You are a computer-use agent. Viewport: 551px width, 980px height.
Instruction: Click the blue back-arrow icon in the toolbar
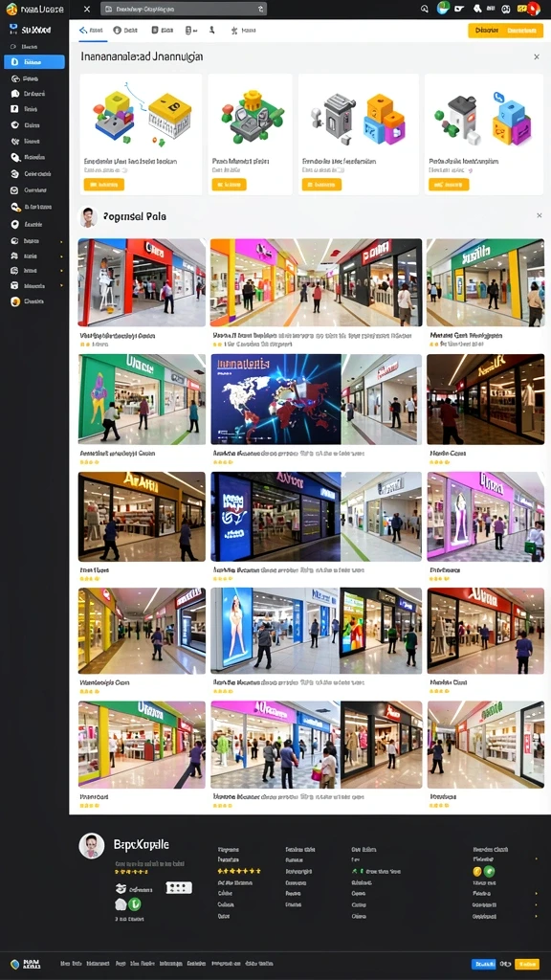tap(82, 30)
